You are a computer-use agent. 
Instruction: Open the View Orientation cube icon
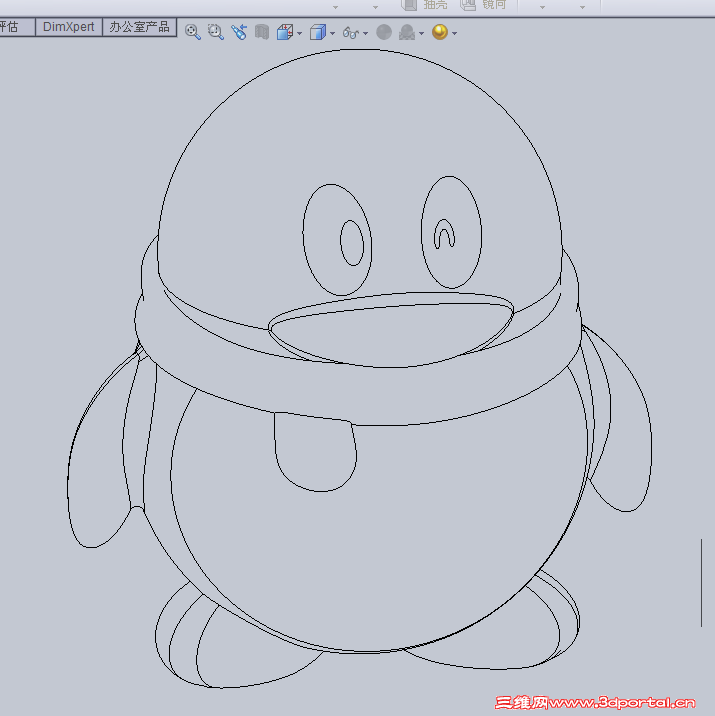285,32
